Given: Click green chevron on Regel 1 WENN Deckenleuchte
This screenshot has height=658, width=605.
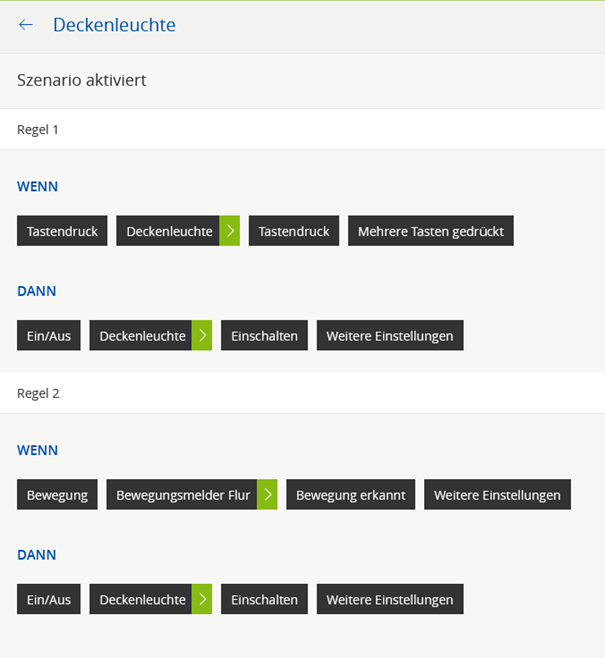Looking at the screenshot, I should [229, 231].
